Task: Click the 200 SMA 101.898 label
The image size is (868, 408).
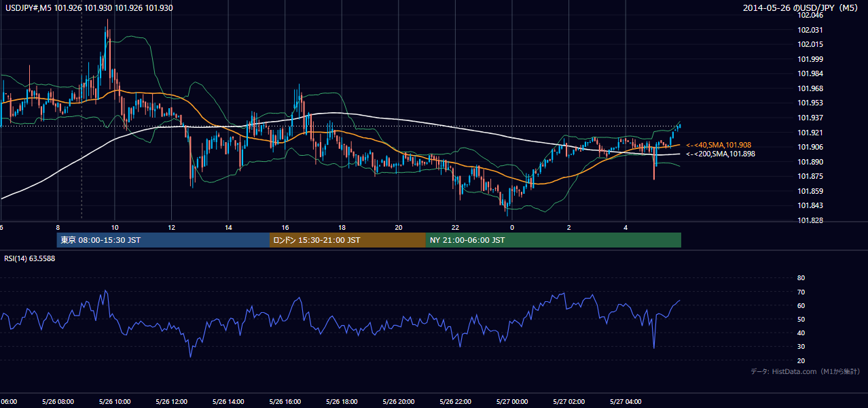Action: coord(720,154)
